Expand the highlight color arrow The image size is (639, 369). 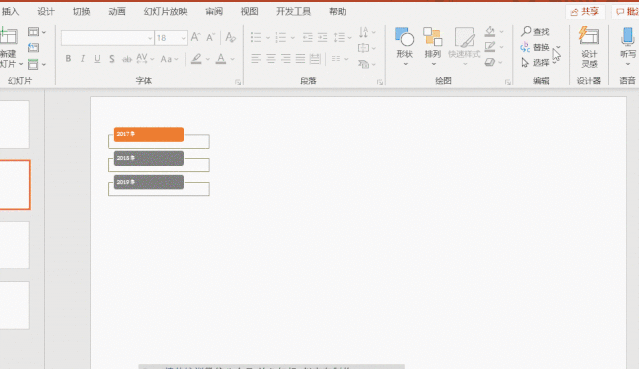point(208,60)
